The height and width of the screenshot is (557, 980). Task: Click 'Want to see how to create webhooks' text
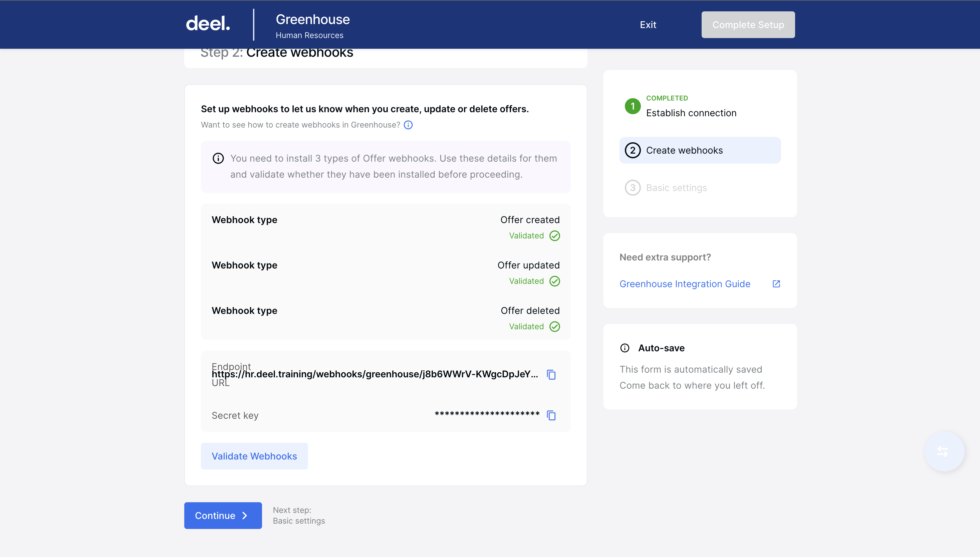300,125
